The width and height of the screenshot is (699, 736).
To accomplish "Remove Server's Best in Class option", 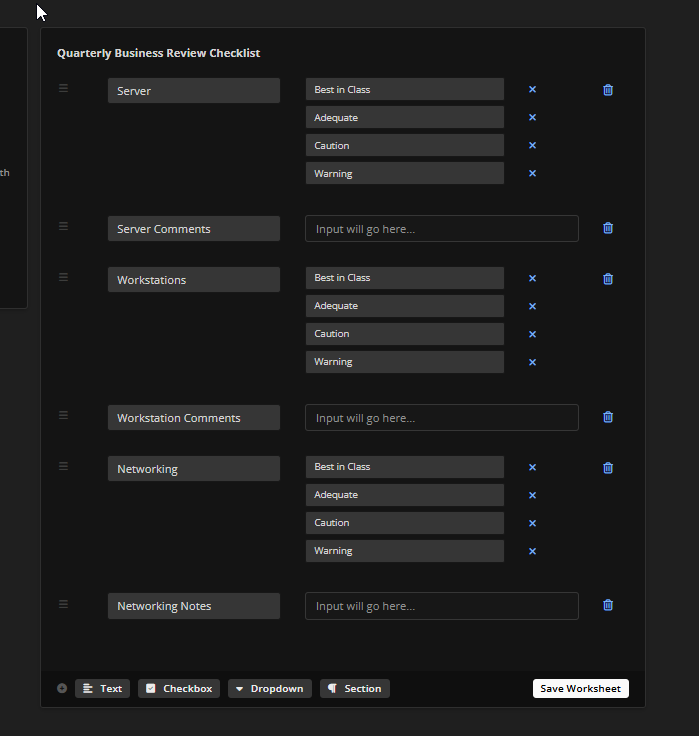I will [x=532, y=90].
